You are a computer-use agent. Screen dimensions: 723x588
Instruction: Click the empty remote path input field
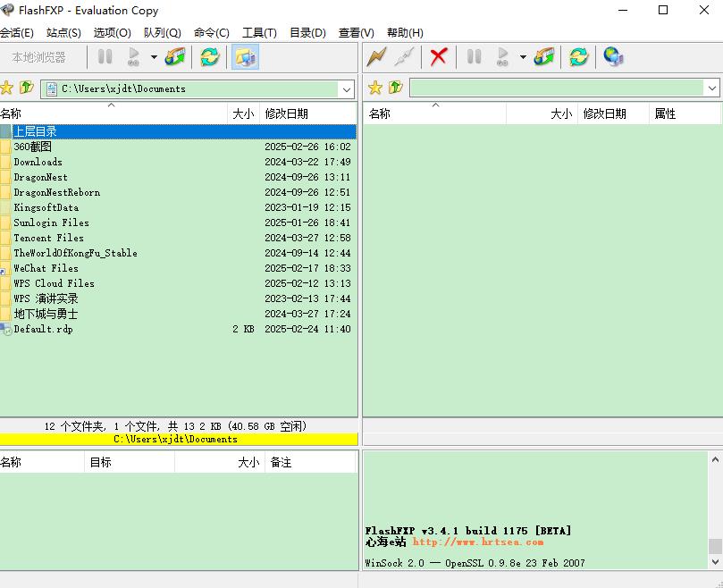[x=557, y=88]
